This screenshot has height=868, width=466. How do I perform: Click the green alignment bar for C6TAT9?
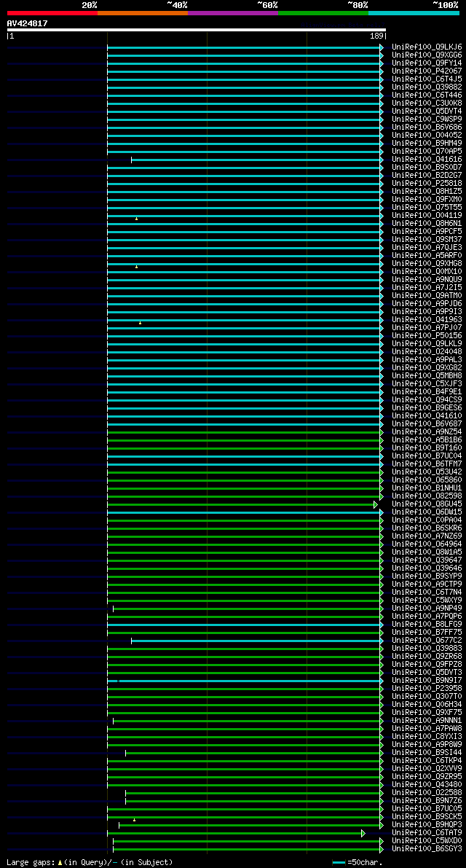[x=234, y=832]
